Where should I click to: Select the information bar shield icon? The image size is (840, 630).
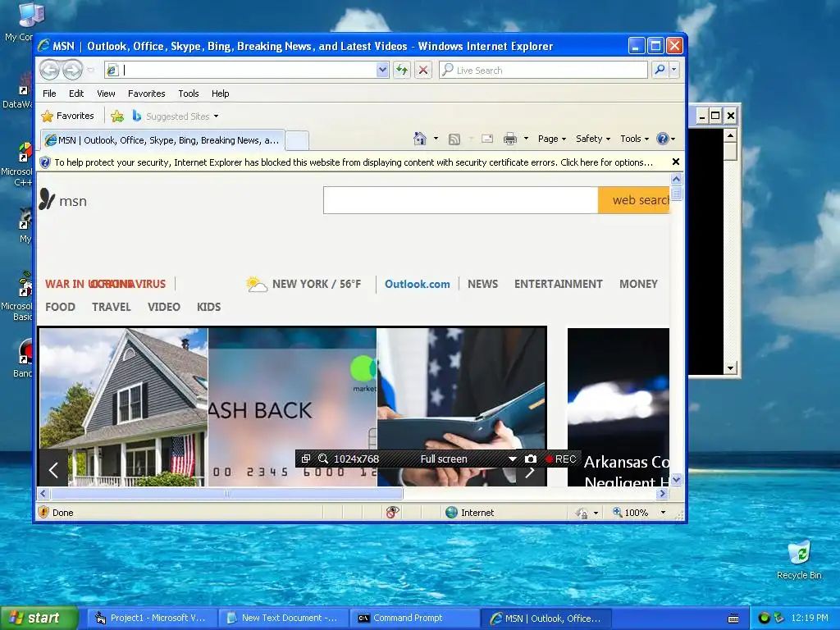45,162
